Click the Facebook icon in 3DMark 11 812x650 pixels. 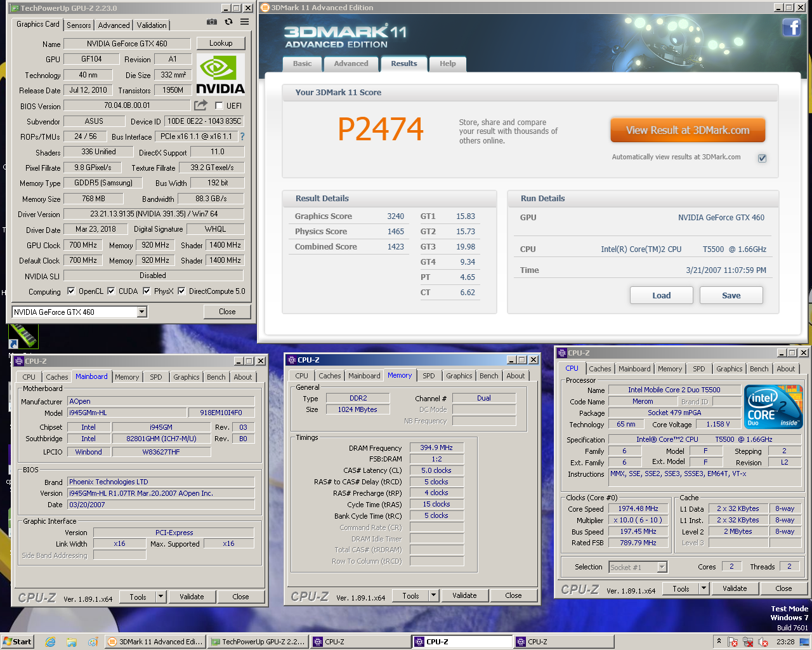[791, 27]
